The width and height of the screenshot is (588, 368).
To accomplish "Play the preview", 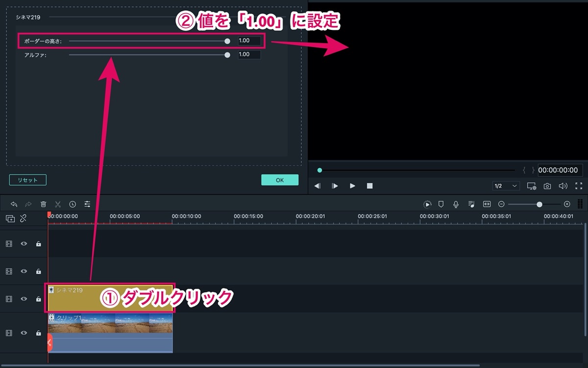I will coord(352,186).
